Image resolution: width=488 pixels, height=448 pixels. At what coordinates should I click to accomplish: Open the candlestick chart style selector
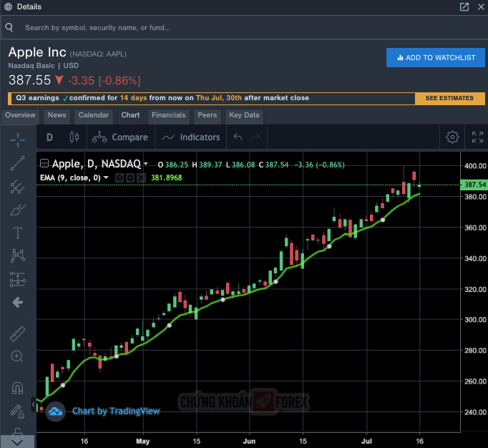(x=74, y=137)
